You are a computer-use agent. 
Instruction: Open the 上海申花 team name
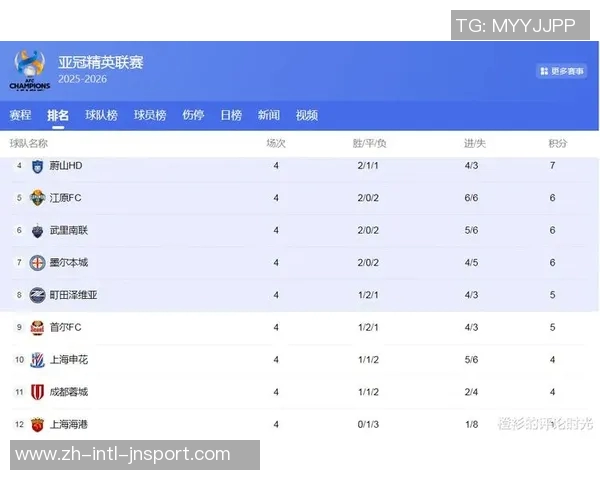pyautogui.click(x=69, y=360)
